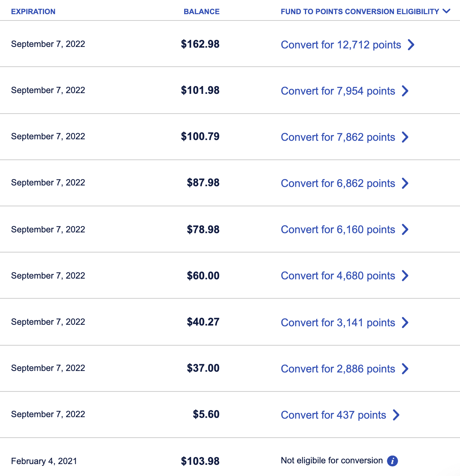Click the Convert for 437 points link
Viewport: 460px width, 476px height.
point(333,415)
